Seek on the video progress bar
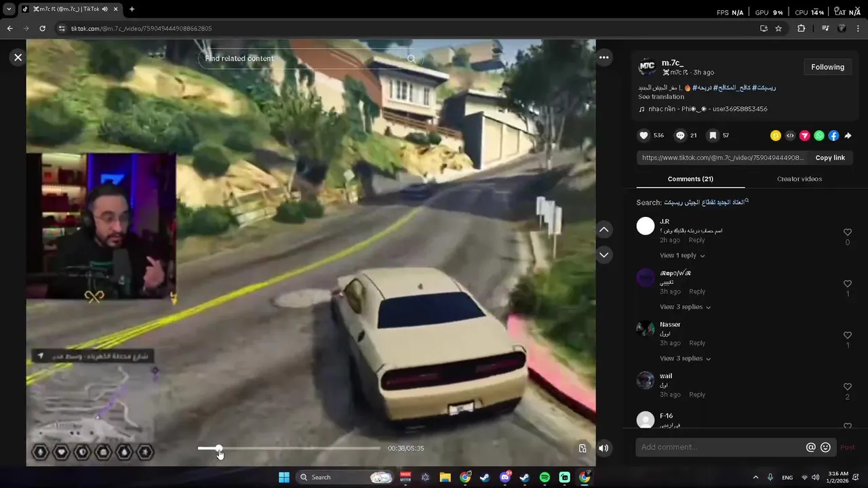868x488 pixels. (x=289, y=448)
